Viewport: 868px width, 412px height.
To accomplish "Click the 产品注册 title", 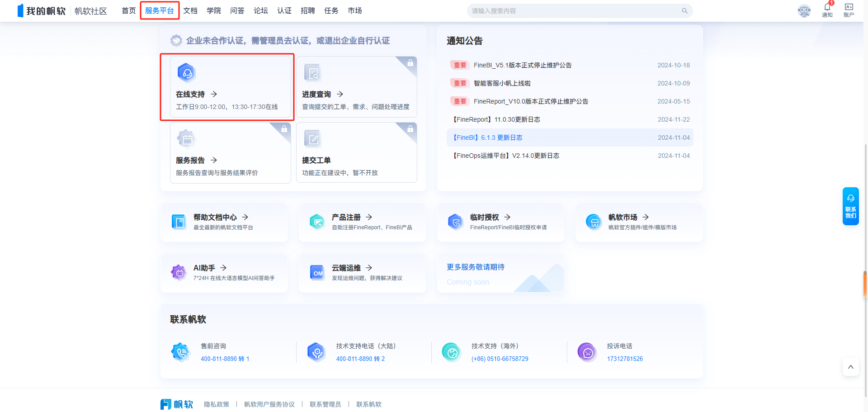I will tap(346, 217).
